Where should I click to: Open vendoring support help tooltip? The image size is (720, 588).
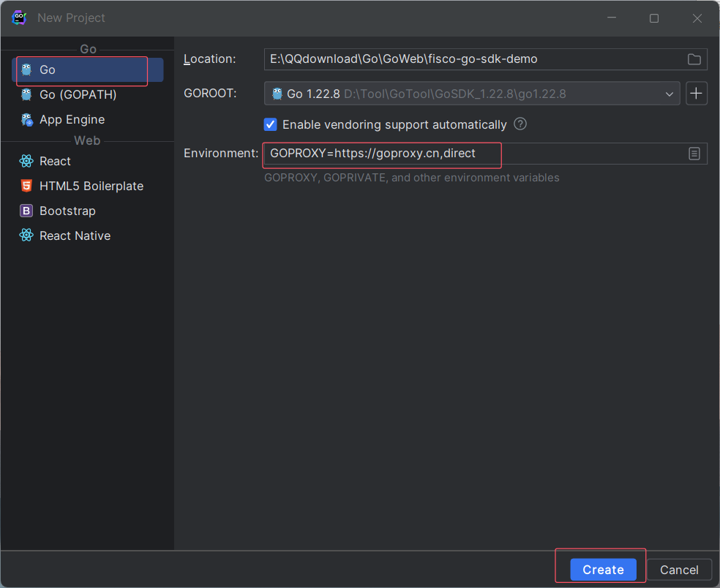[x=520, y=124]
